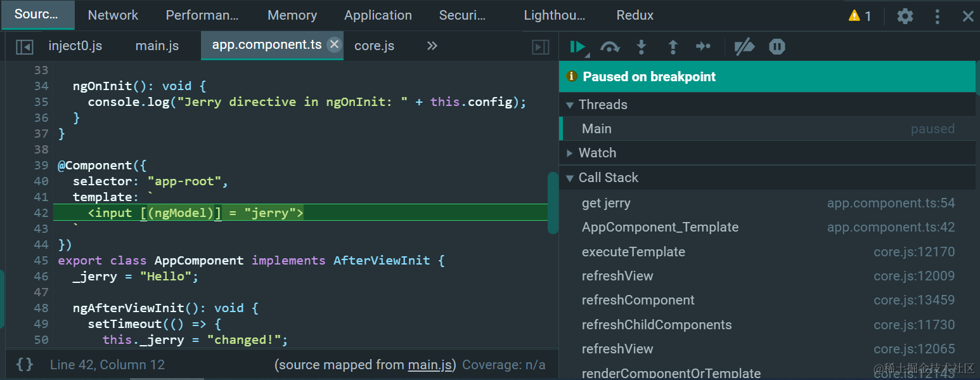Image resolution: width=980 pixels, height=380 pixels.
Task: Switch to the Network tab
Action: 113,15
